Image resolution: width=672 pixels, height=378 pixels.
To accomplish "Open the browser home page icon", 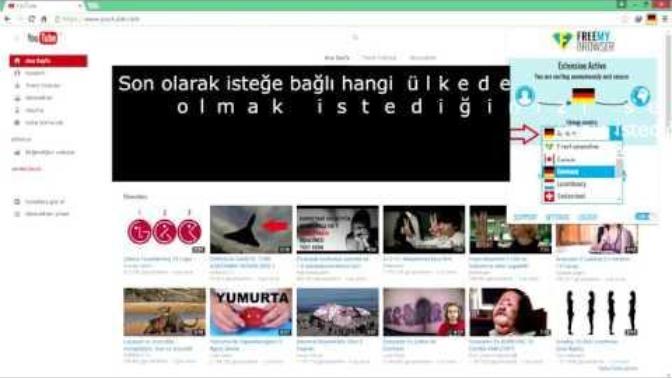I will tap(44, 19).
